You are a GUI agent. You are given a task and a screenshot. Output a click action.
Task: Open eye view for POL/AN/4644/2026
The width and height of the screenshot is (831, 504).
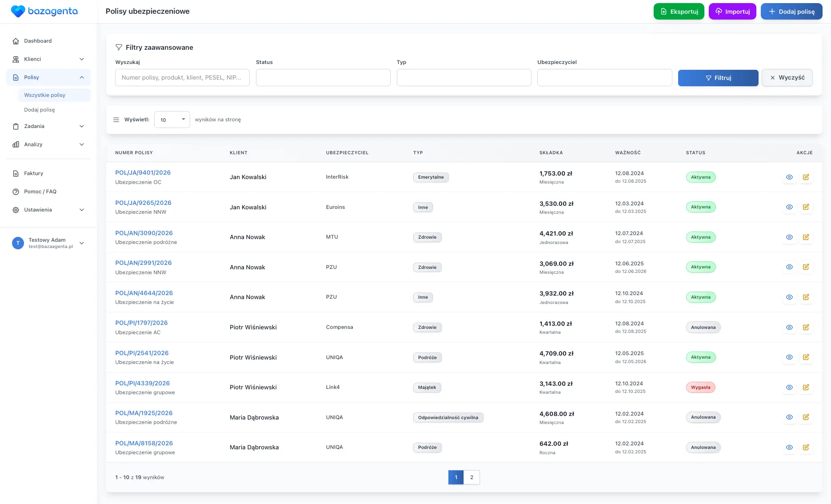(x=789, y=297)
